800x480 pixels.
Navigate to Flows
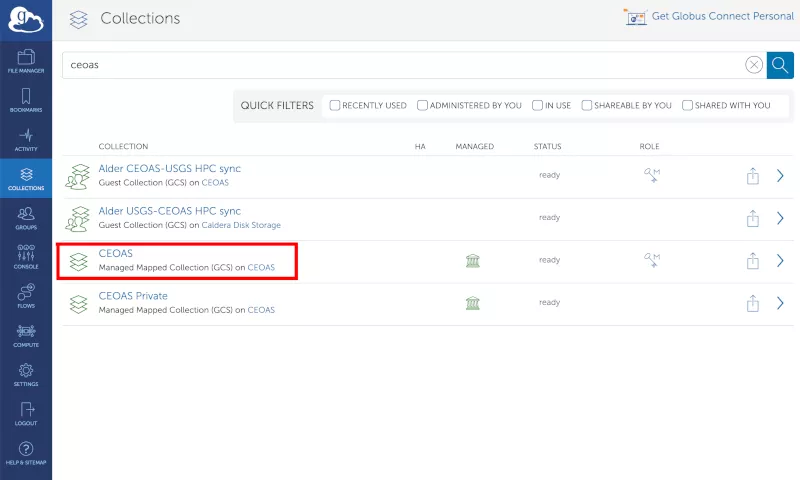coord(26,296)
